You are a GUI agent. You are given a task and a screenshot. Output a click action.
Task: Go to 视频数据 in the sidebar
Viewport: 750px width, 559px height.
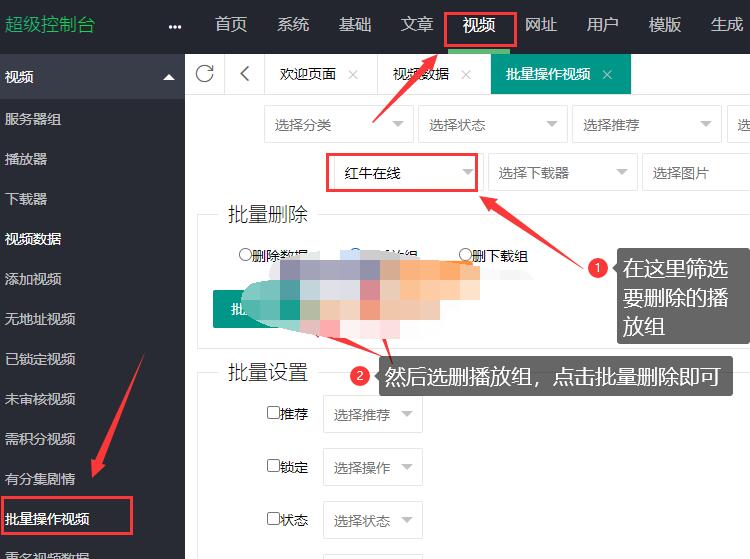(33, 239)
